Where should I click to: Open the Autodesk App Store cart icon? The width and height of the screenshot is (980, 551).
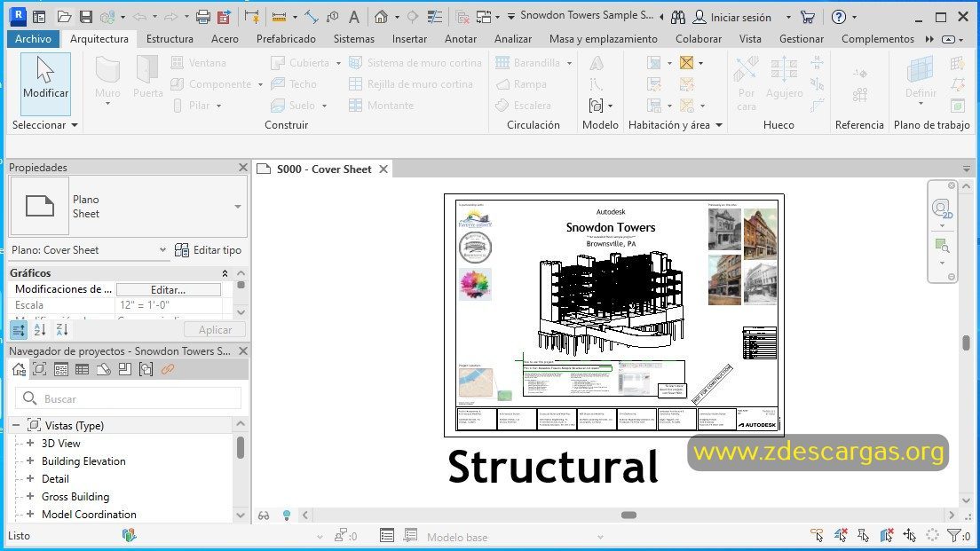[x=808, y=18]
